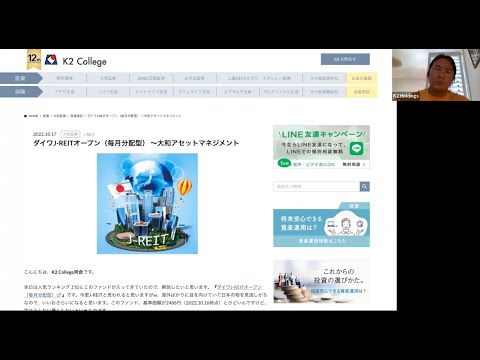Screen dimensions: 480x360
Task: Open the yellow お金の基礎 menu item
Action: pyautogui.click(x=362, y=78)
